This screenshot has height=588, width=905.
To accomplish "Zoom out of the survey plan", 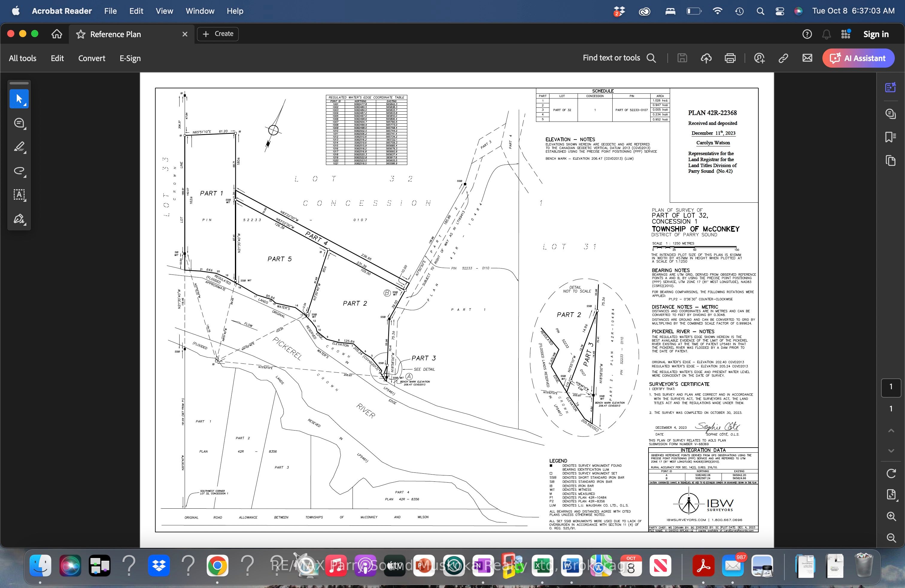I will (891, 537).
